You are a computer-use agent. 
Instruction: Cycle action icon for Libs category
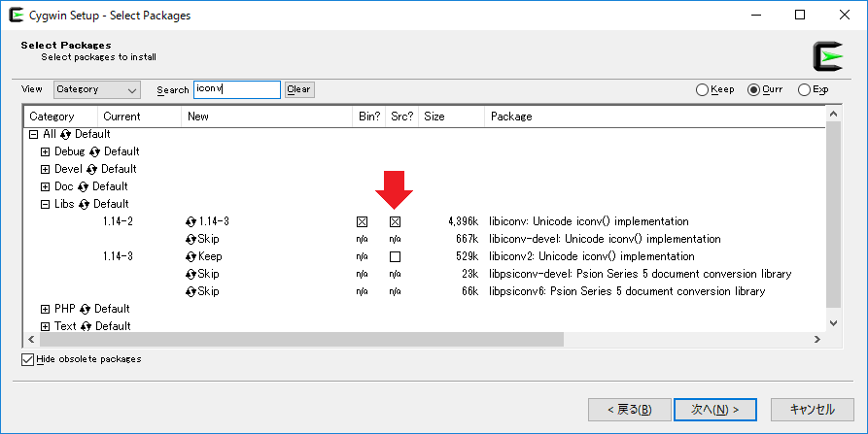84,205
